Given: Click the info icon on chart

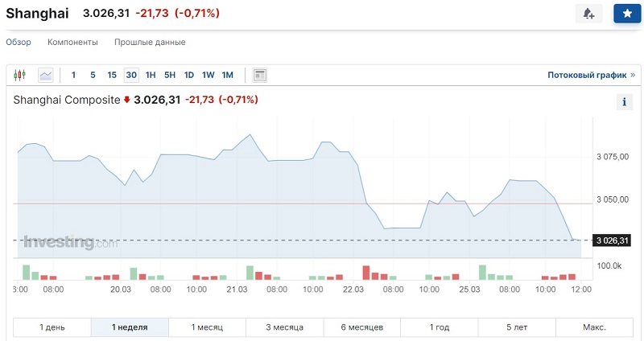Looking at the screenshot, I should coord(624,102).
